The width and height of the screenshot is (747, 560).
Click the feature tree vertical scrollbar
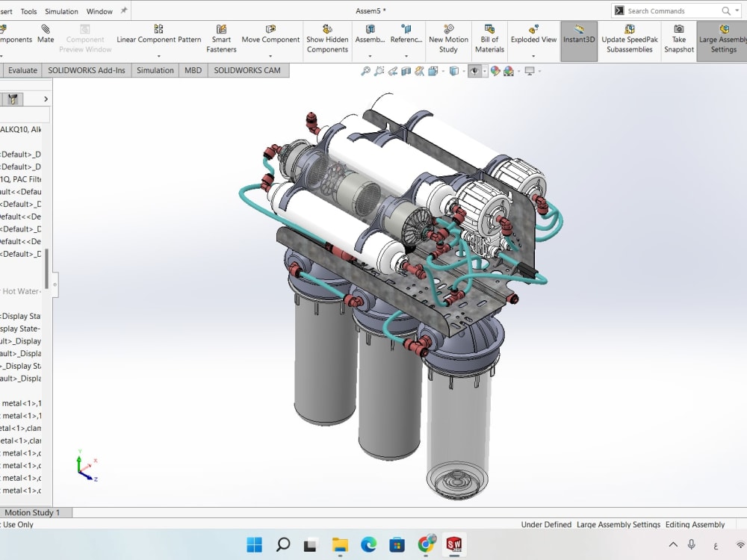click(x=46, y=269)
